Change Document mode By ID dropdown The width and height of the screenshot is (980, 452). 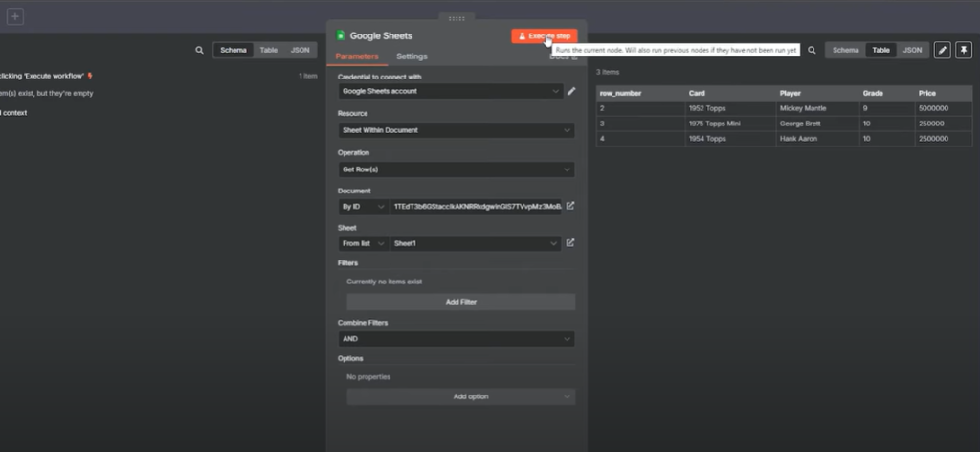[363, 207]
